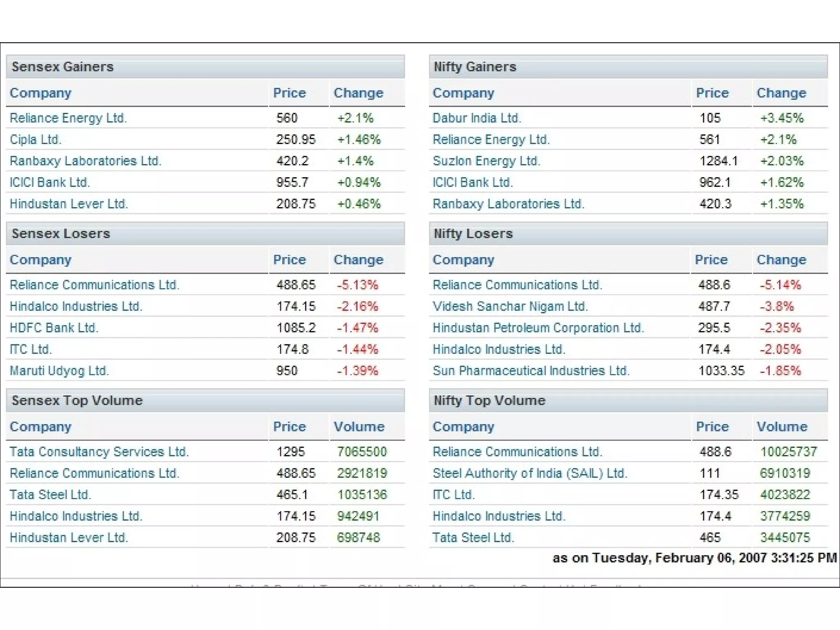Click the Sensex Gainers section header

[x=63, y=67]
